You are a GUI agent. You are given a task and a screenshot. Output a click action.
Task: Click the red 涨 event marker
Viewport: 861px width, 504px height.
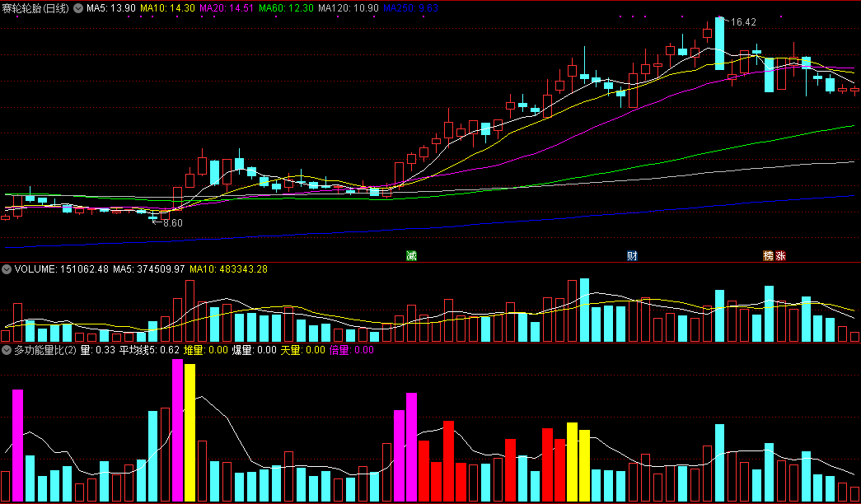tap(780, 255)
